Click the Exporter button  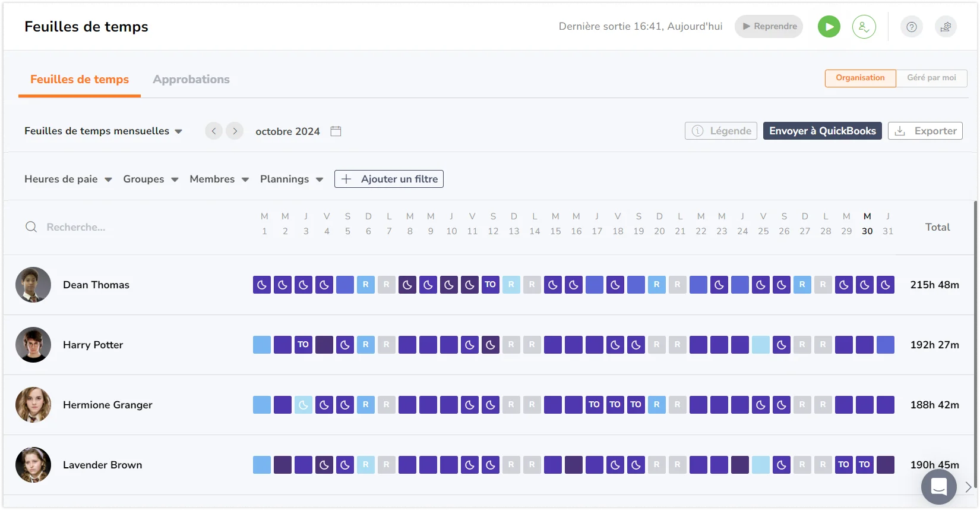click(x=925, y=131)
